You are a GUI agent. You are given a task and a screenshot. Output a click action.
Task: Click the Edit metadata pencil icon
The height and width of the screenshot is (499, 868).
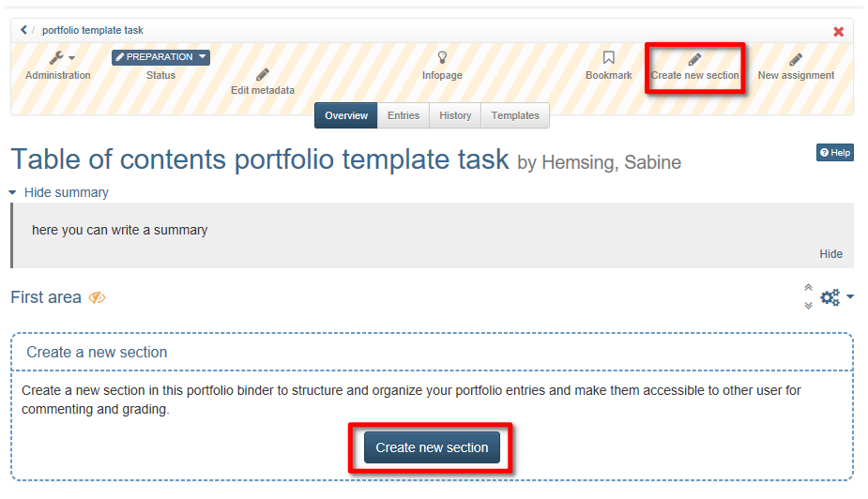pos(263,74)
